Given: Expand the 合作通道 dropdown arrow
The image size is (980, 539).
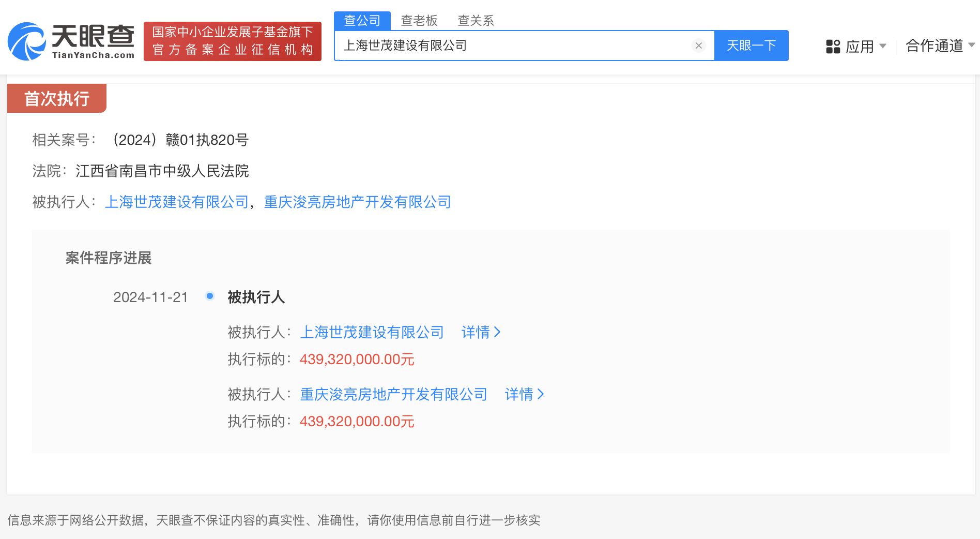Looking at the screenshot, I should 972,45.
